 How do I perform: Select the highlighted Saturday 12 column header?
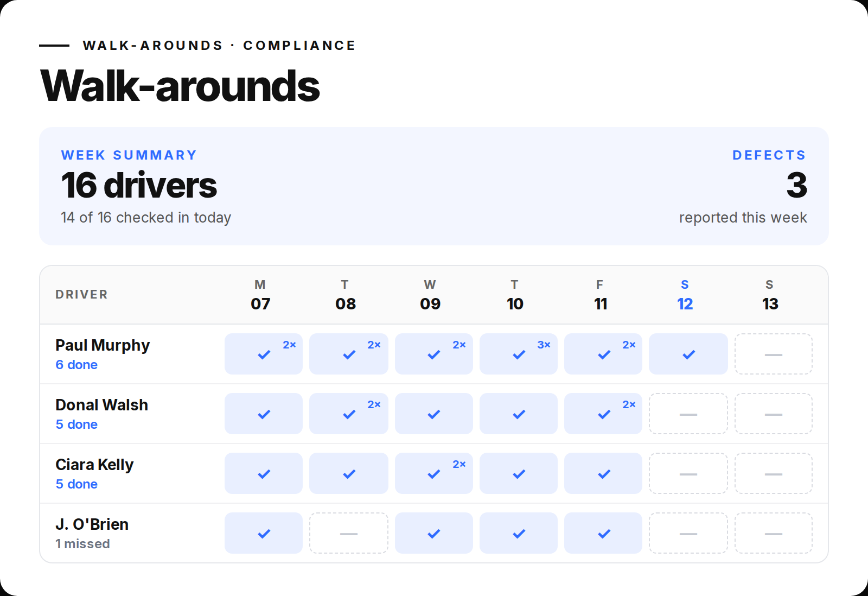click(x=685, y=295)
